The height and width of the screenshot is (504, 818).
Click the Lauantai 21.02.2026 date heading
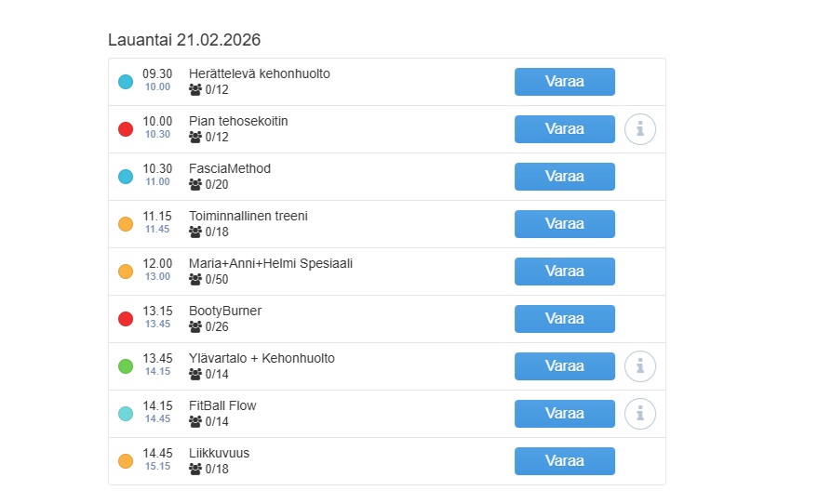click(184, 40)
